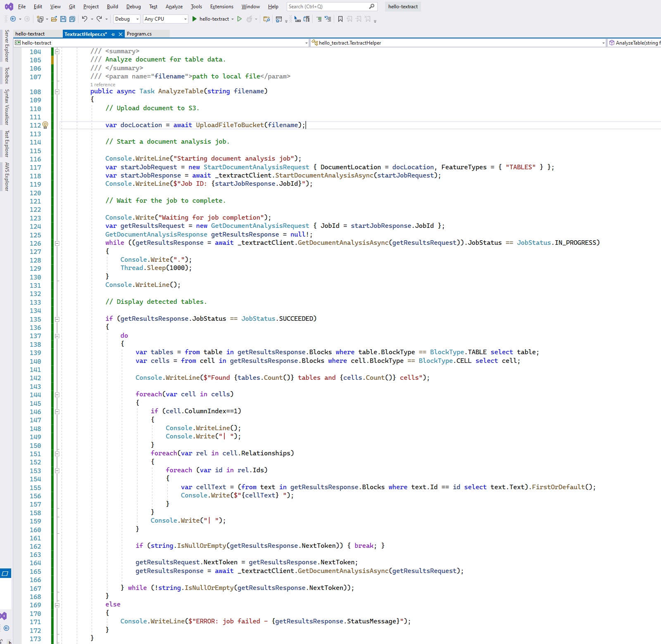This screenshot has height=644, width=661.
Task: Click the Find in Files icon
Action: (266, 19)
